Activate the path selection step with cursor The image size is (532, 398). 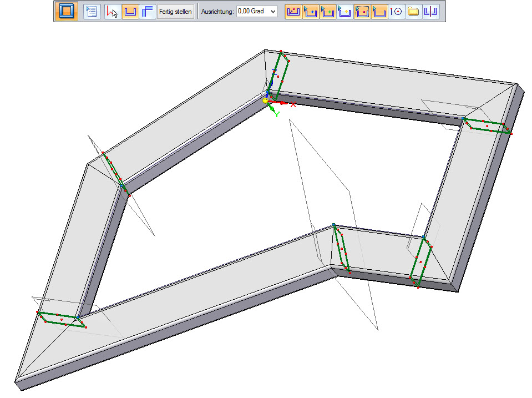[x=113, y=11]
